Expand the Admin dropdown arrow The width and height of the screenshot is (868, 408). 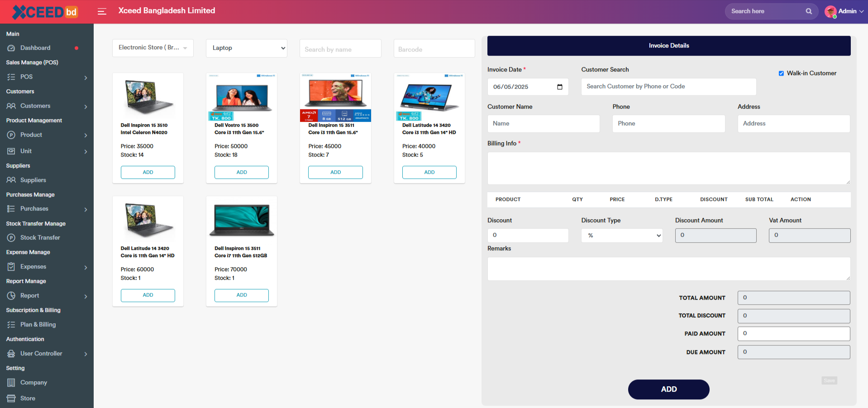(861, 11)
